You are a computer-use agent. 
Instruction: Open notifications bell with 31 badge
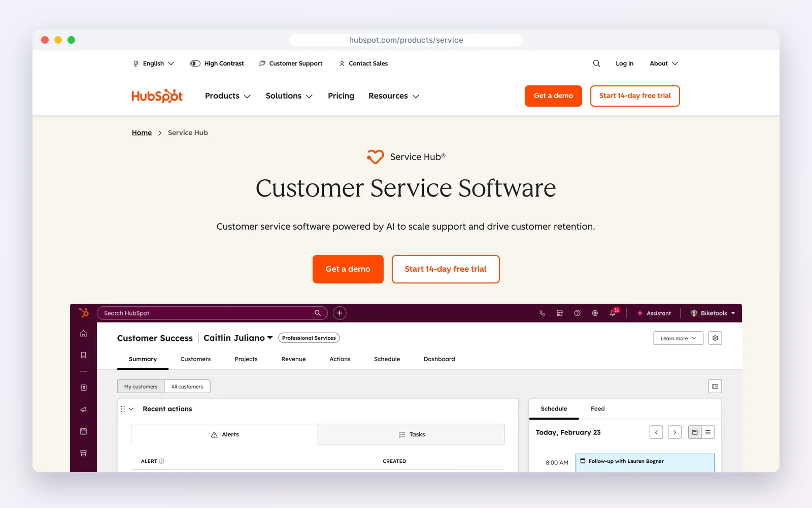pyautogui.click(x=614, y=313)
